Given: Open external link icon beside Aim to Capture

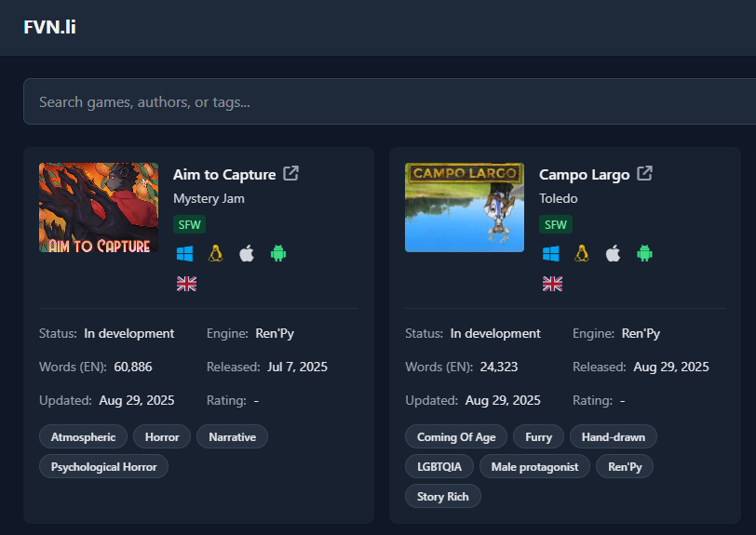Looking at the screenshot, I should [x=291, y=174].
